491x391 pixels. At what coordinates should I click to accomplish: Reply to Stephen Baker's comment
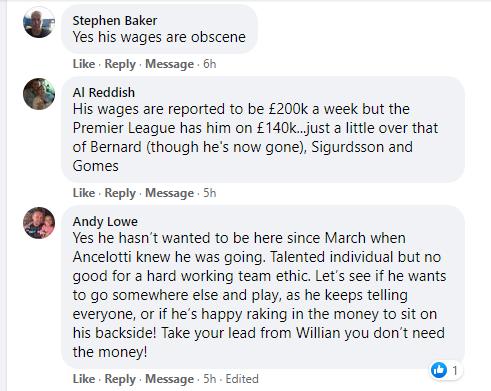click(120, 64)
